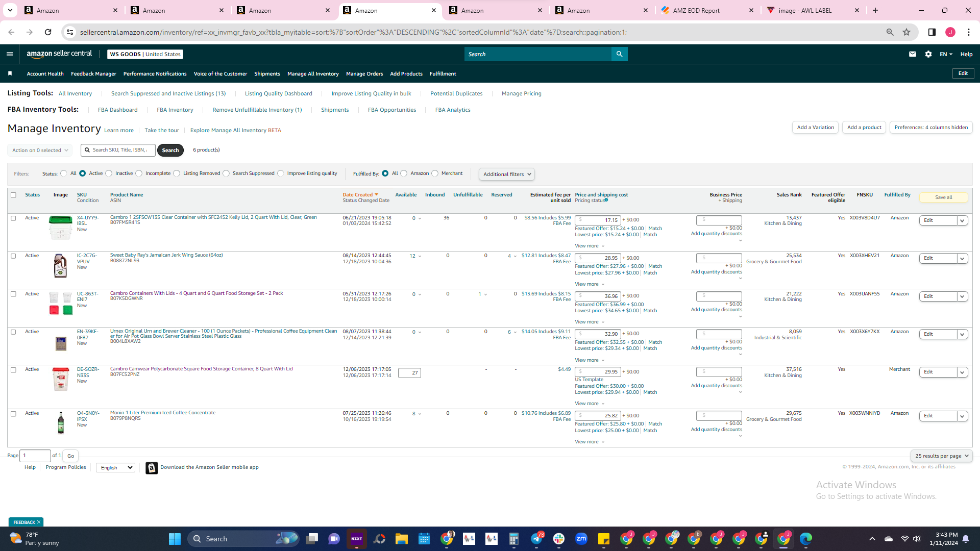980x551 pixels.
Task: Select Fulfilled By Amazon radio button
Action: point(404,173)
